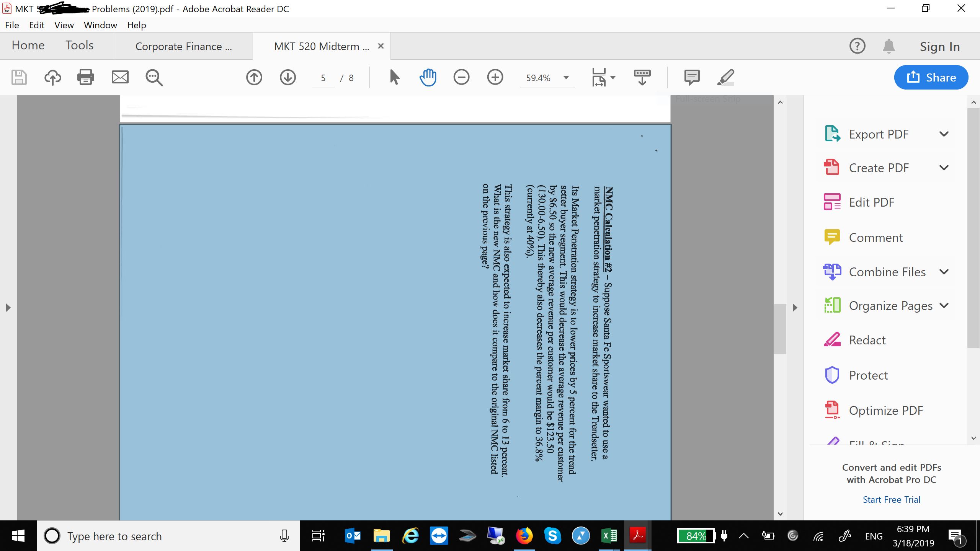This screenshot has width=980, height=551.
Task: Upload the file to Adobe cloud
Action: point(52,77)
